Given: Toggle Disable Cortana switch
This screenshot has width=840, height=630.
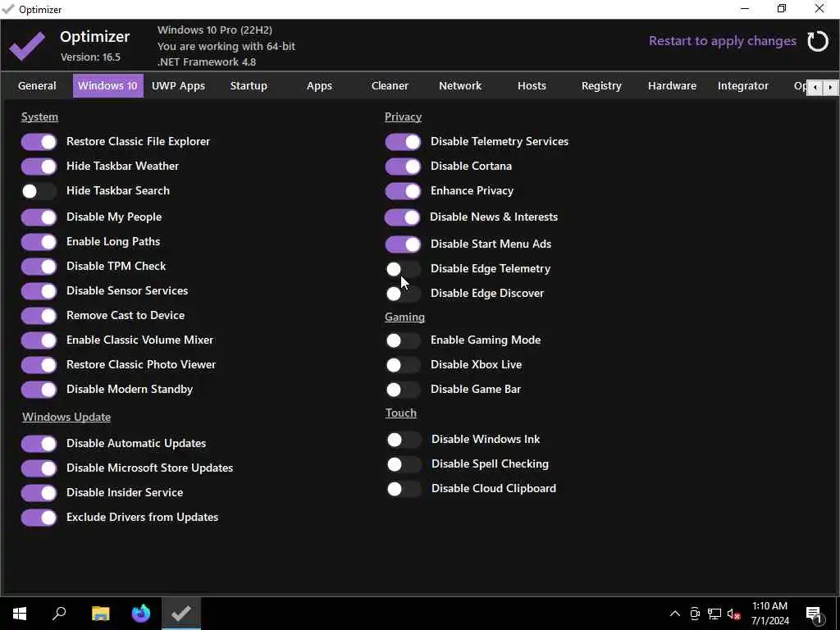Looking at the screenshot, I should point(403,167).
